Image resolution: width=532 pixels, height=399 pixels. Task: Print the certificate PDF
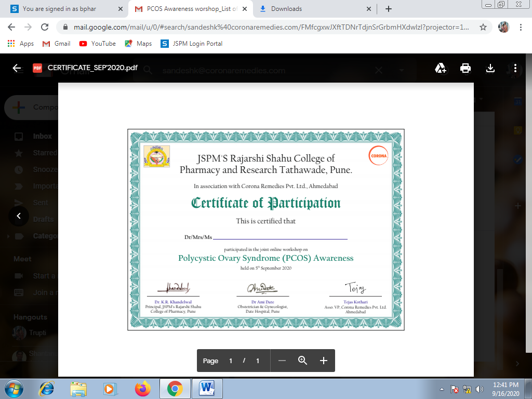[465, 68]
